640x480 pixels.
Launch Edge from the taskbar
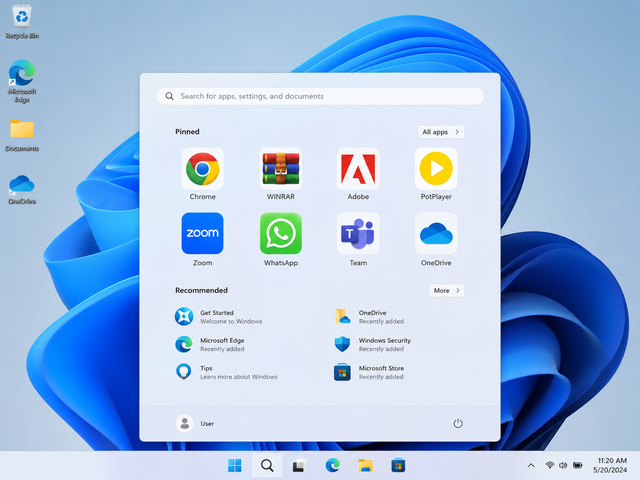pos(333,465)
